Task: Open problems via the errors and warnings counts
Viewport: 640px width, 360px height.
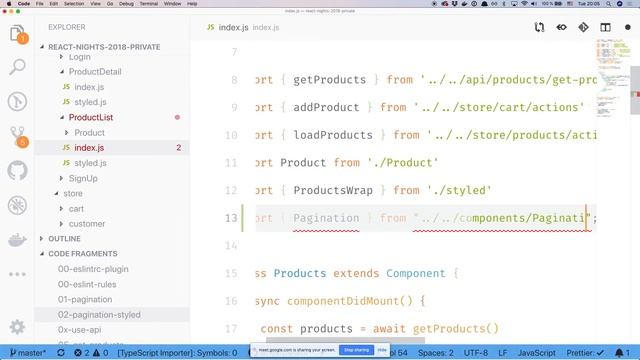Action: point(91,353)
